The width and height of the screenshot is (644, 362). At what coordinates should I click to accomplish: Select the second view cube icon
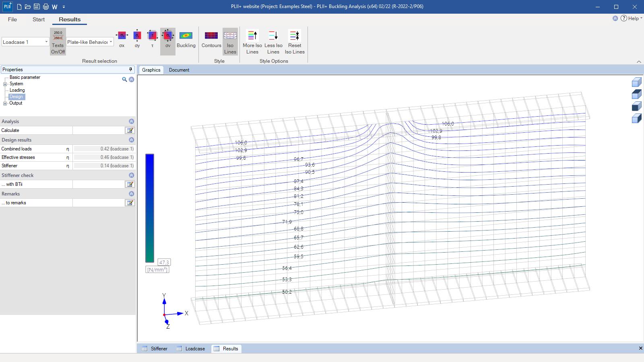tap(636, 94)
